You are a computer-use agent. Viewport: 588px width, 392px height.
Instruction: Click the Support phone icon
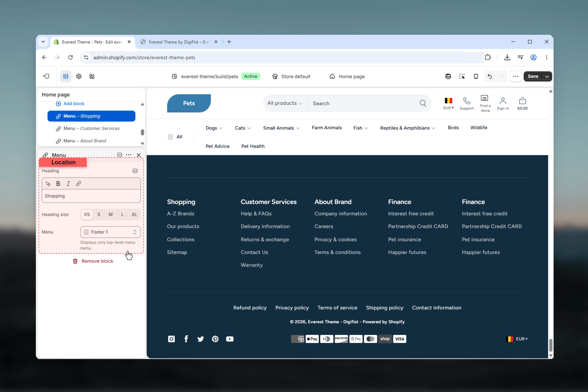[466, 101]
